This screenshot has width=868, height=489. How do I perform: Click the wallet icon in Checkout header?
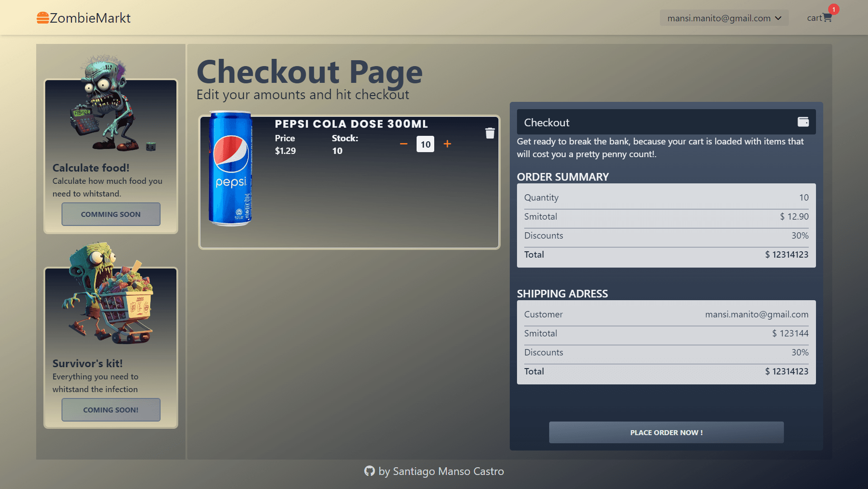tap(803, 122)
